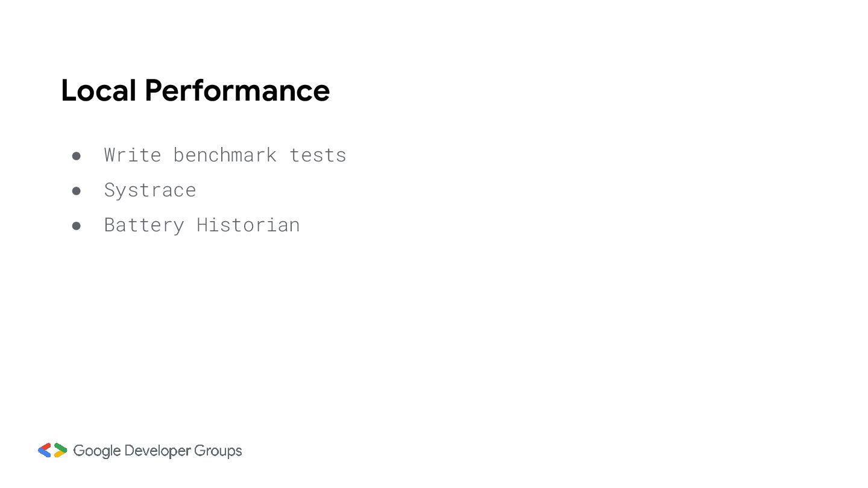
Task: Select the bullet dot before Battery Historian
Action: (77, 226)
